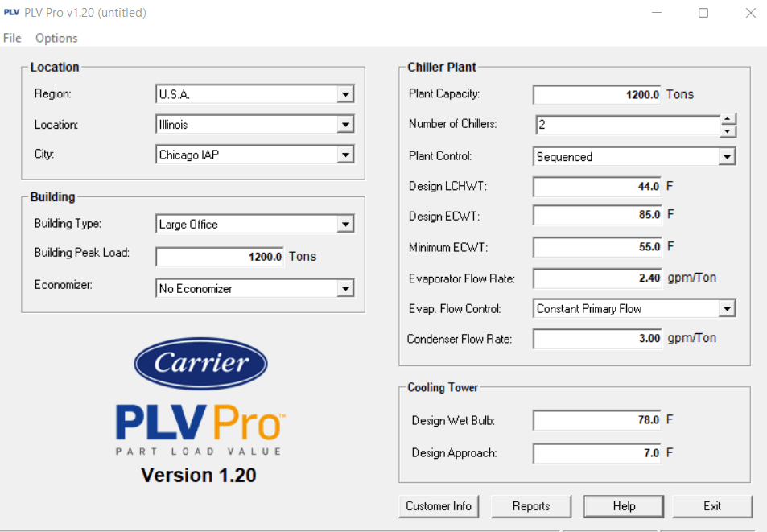Change the City from Chicago IAP
Screen dimensions: 767x532
(345, 154)
